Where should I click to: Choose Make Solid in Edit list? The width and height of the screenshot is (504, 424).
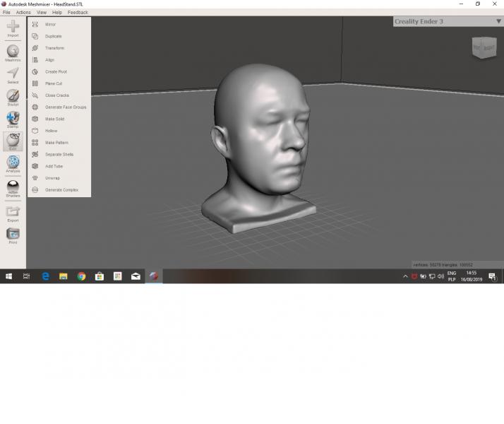(54, 119)
